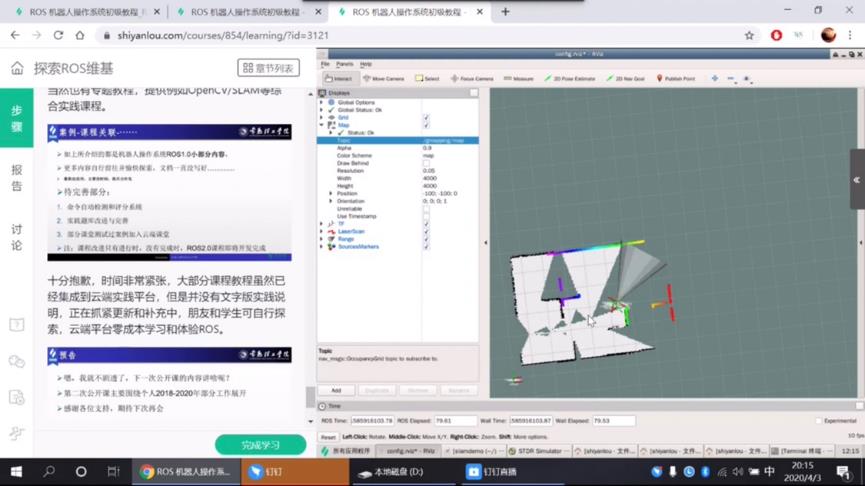The height and width of the screenshot is (486, 865).
Task: Toggle the SourcesMarkers display checkbox
Action: click(x=426, y=247)
